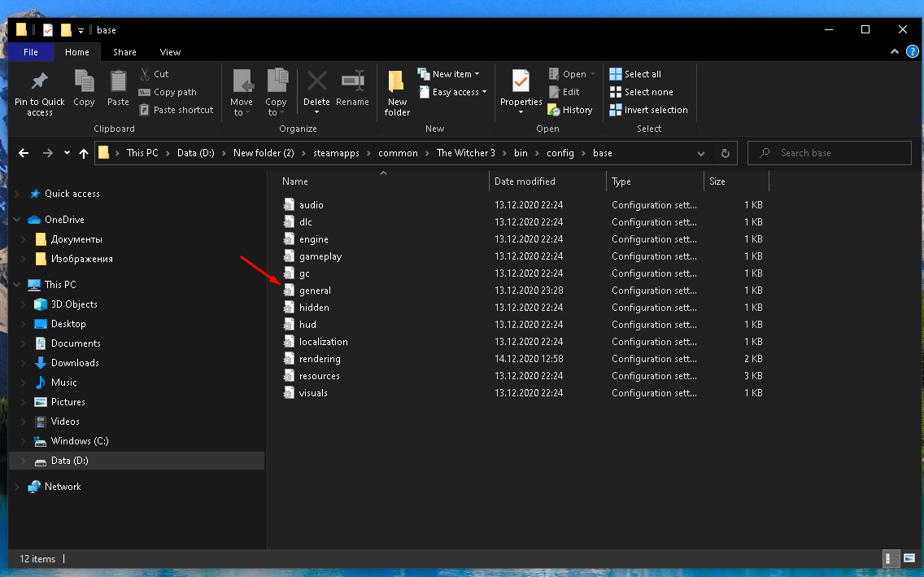
Task: Click the Paste ribbon icon
Action: tap(118, 81)
